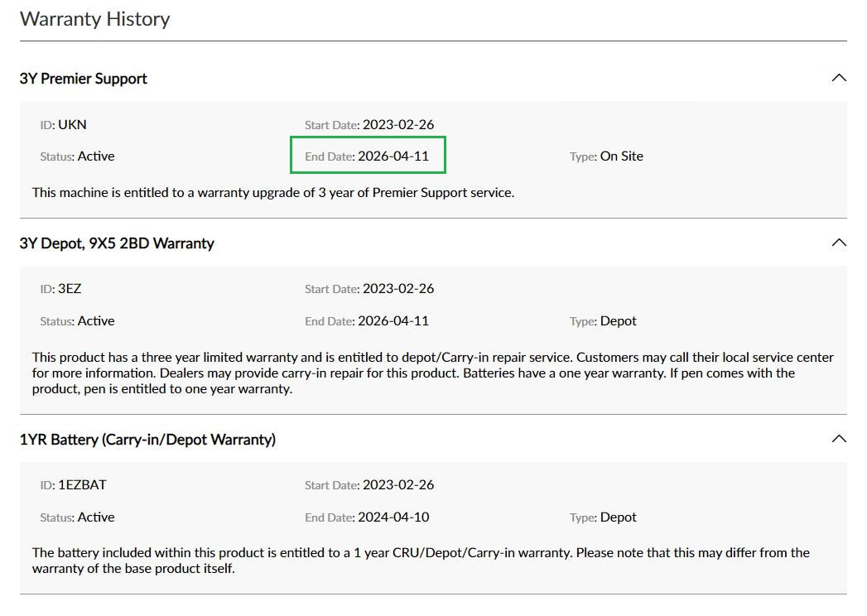Image resolution: width=867 pixels, height=616 pixels.
Task: Click the chevron next to 3Y Premier Support
Action: point(839,77)
